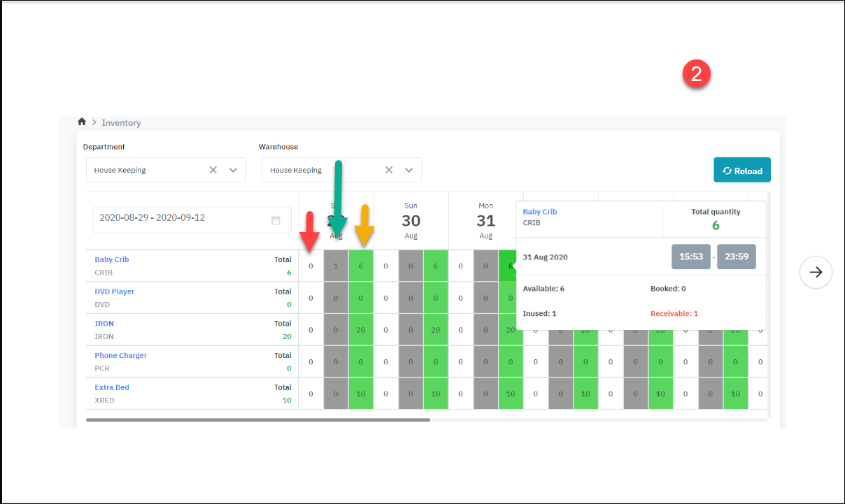The height and width of the screenshot is (504, 845).
Task: Click Baby Crib link in the popup
Action: (x=540, y=212)
